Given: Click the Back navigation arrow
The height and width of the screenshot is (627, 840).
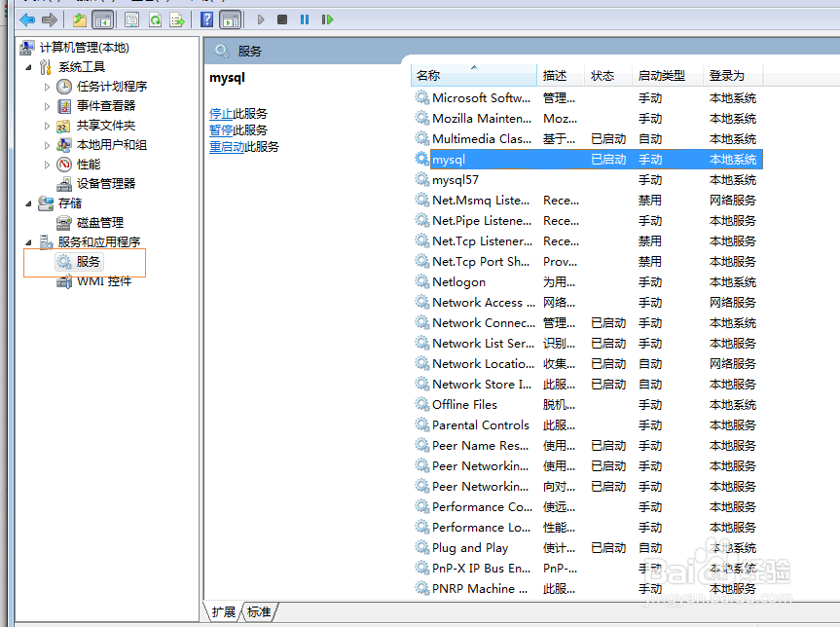Looking at the screenshot, I should pos(27,19).
